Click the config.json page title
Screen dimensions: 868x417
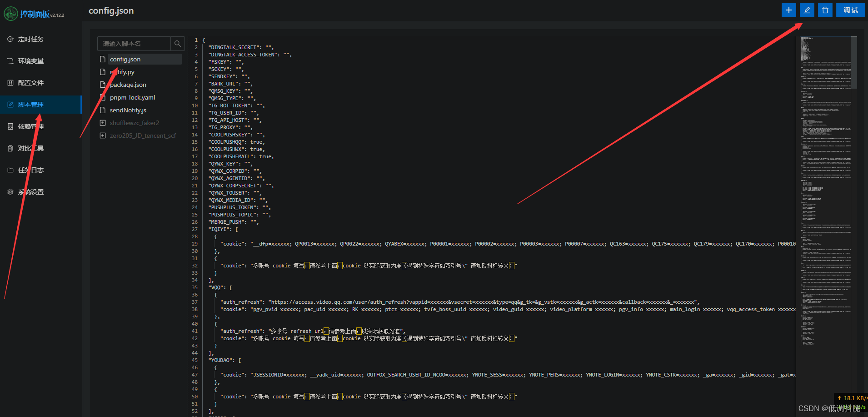point(111,10)
